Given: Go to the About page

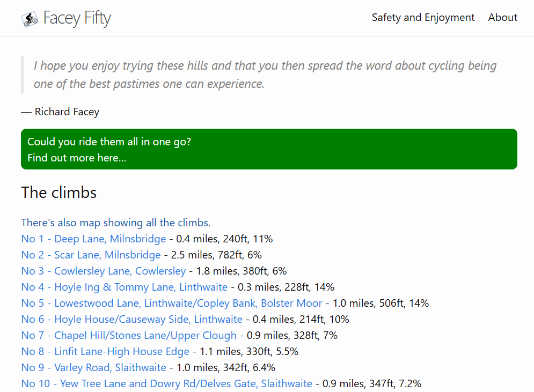Looking at the screenshot, I should click(x=502, y=18).
